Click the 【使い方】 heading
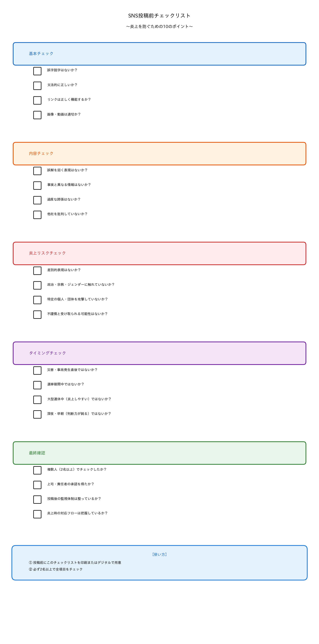This screenshot has width=319, height=644. [x=160, y=554]
